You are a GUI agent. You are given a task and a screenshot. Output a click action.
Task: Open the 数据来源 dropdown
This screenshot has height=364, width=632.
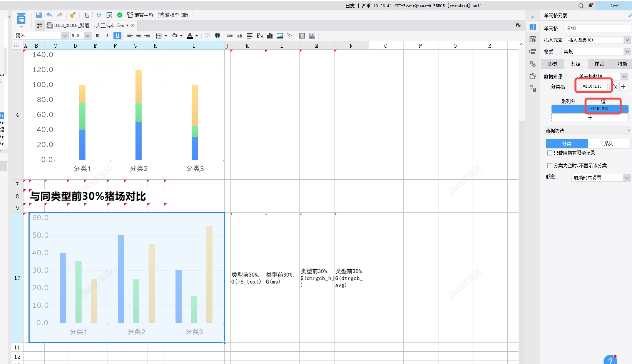(x=602, y=77)
